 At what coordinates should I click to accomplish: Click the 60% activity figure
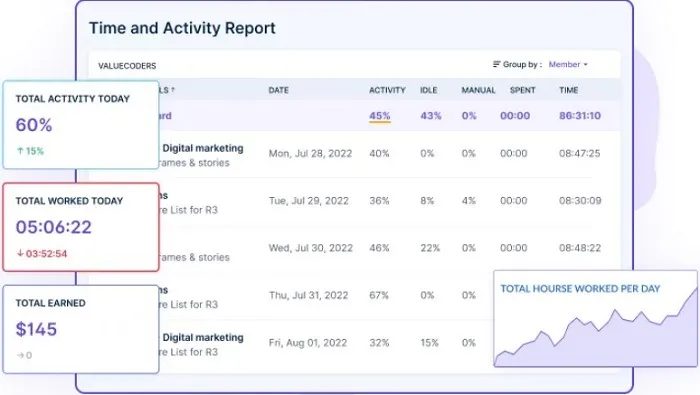[x=34, y=125]
